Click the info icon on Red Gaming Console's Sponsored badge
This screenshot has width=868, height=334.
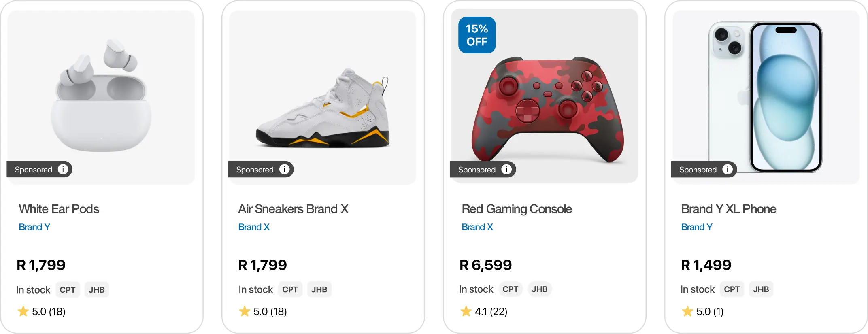506,169
